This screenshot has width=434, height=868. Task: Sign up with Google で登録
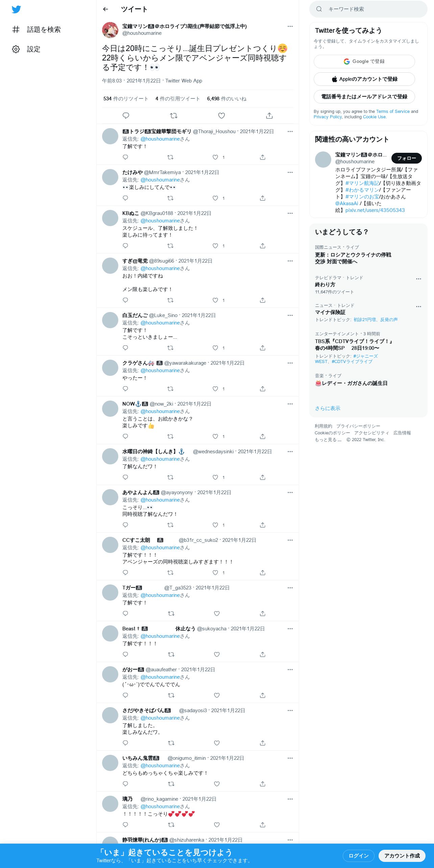[x=364, y=62]
